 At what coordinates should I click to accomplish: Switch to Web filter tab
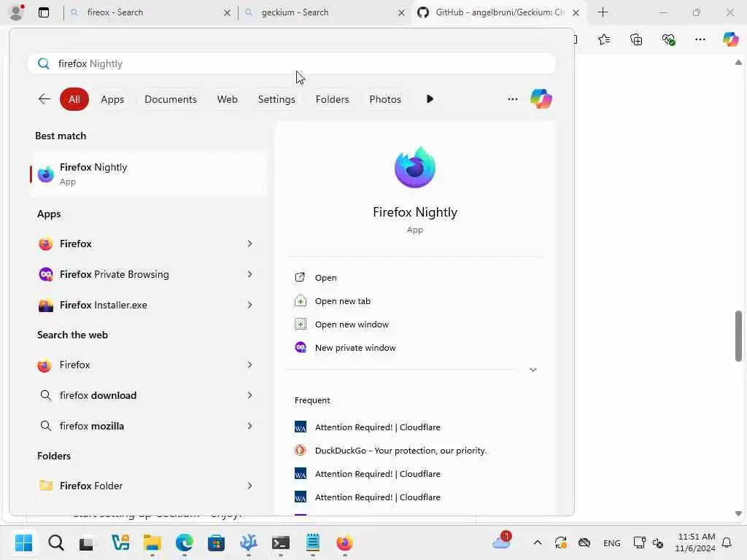[x=228, y=99]
